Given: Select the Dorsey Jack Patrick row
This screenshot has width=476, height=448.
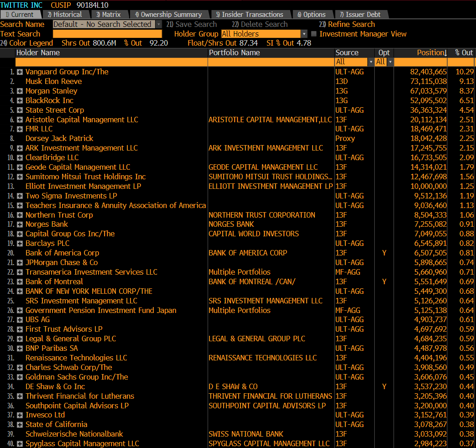Looking at the screenshot, I should [x=59, y=138].
